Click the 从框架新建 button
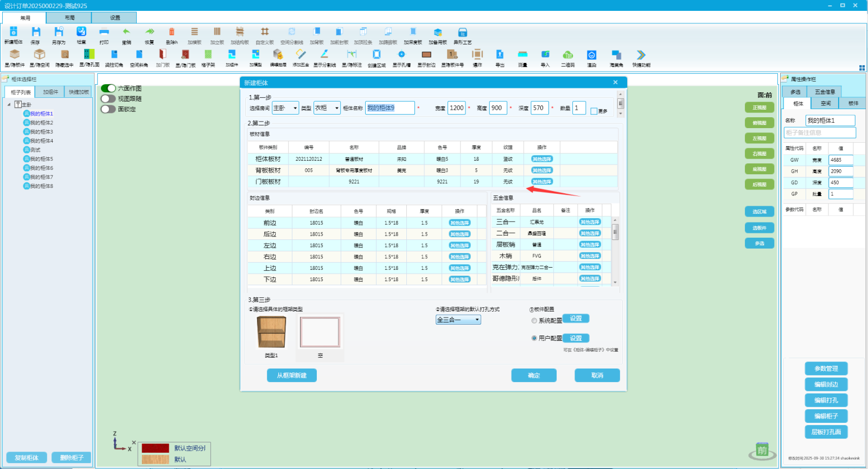868x469 pixels. pos(292,376)
